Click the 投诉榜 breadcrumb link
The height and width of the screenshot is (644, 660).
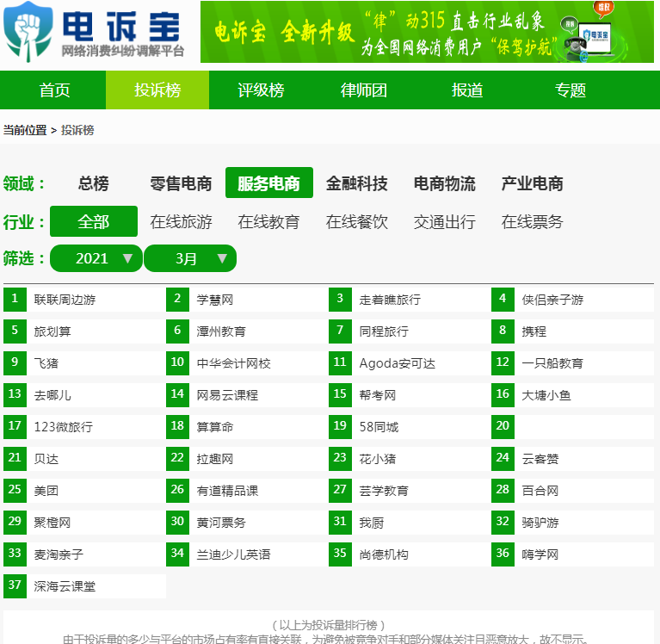click(77, 130)
